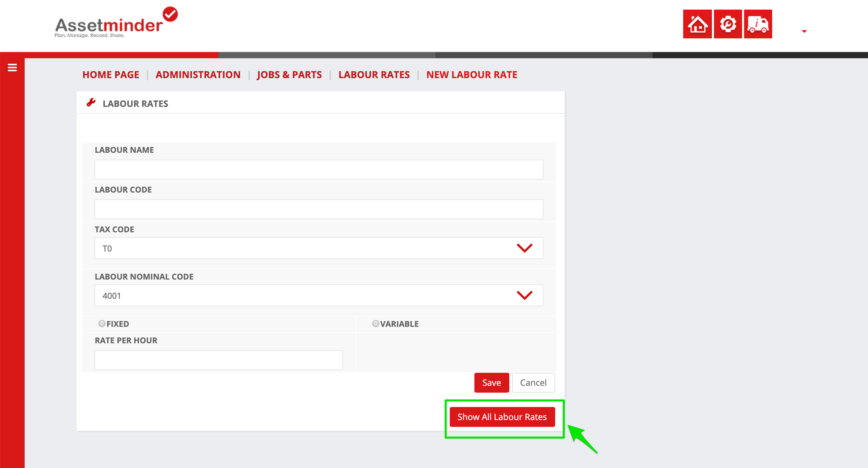This screenshot has width=868, height=468.
Task: Select the FIXED radio button
Action: pyautogui.click(x=102, y=323)
